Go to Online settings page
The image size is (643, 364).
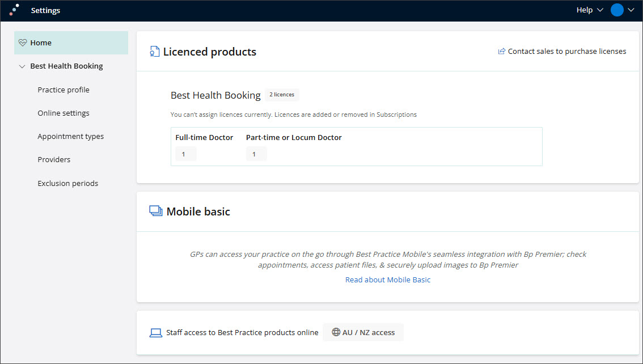pyautogui.click(x=64, y=113)
